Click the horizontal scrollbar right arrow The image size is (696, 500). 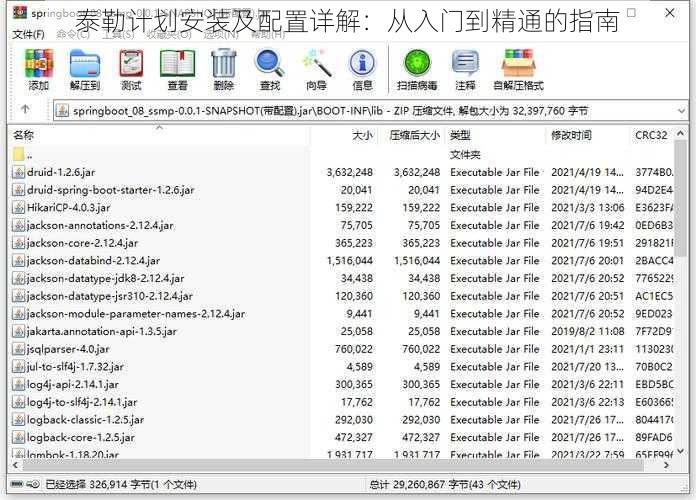(667, 465)
